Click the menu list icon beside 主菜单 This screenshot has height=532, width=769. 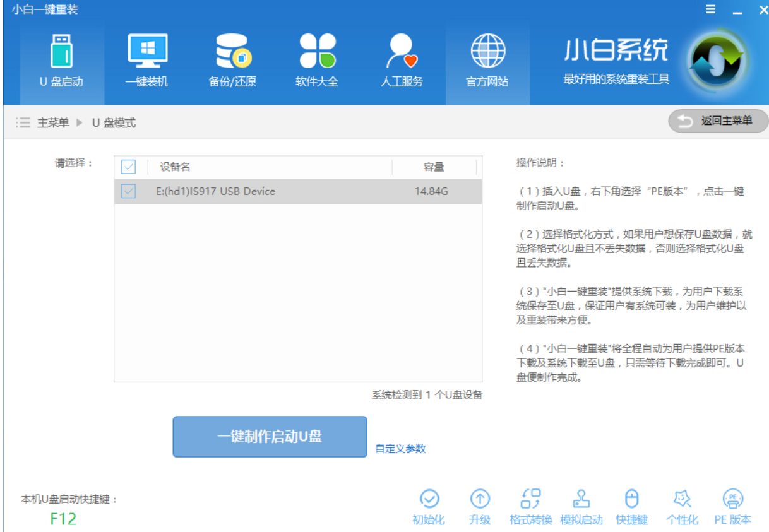tap(23, 122)
